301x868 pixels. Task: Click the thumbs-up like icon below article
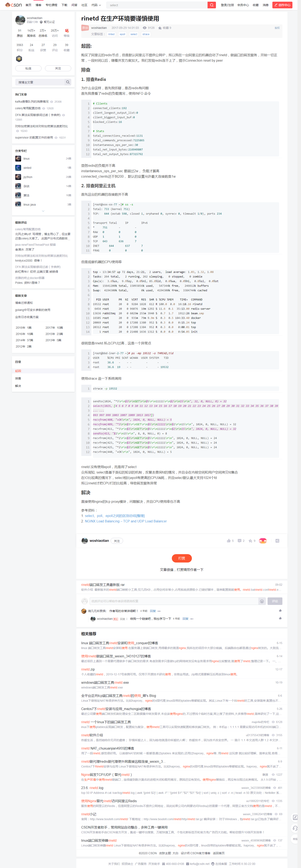coord(229,541)
